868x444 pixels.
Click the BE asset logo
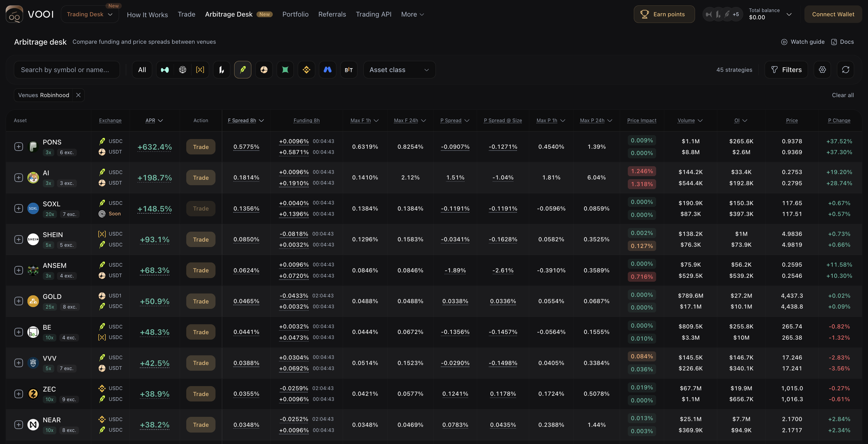pyautogui.click(x=33, y=332)
